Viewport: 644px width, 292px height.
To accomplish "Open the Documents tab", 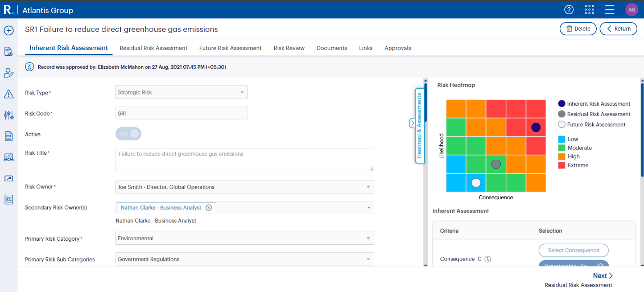I will click(x=332, y=48).
